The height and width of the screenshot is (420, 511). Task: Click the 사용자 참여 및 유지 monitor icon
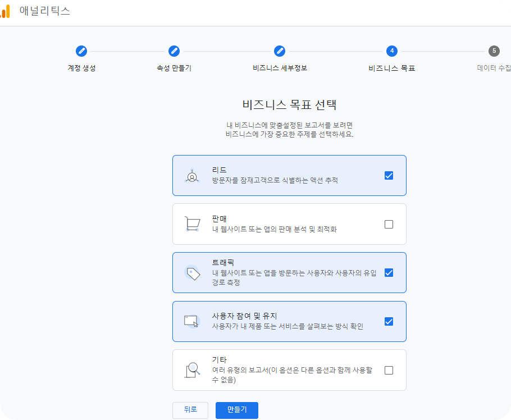click(192, 321)
